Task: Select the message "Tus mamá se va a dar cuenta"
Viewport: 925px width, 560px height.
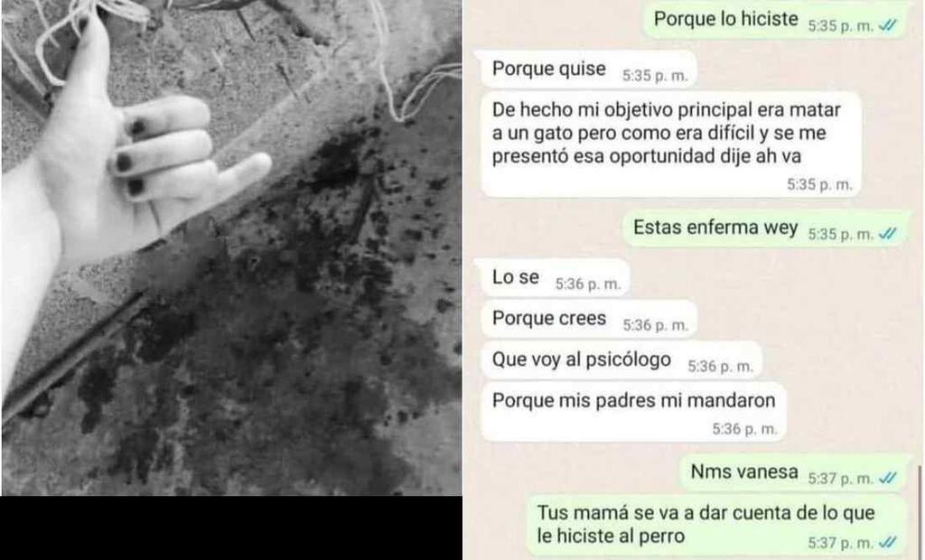Action: click(x=716, y=526)
